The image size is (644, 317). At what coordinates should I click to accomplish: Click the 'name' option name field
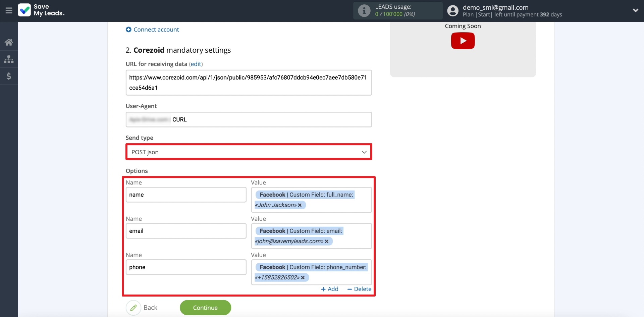pos(186,195)
